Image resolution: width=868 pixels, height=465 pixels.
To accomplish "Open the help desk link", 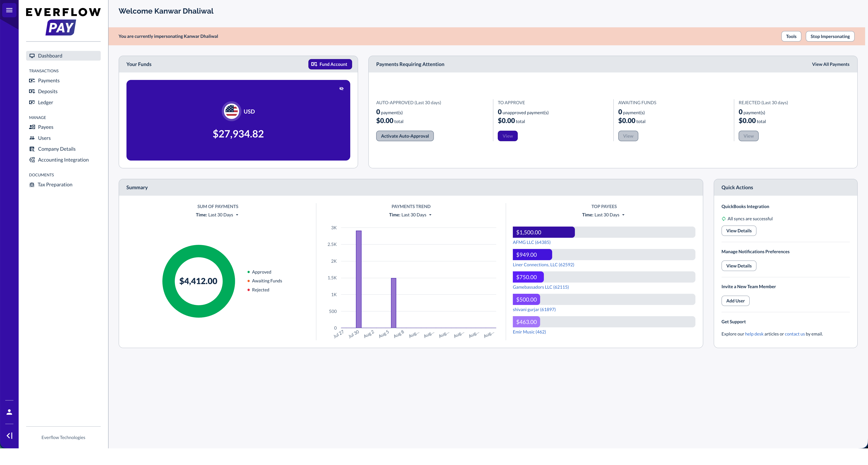I will click(x=754, y=334).
